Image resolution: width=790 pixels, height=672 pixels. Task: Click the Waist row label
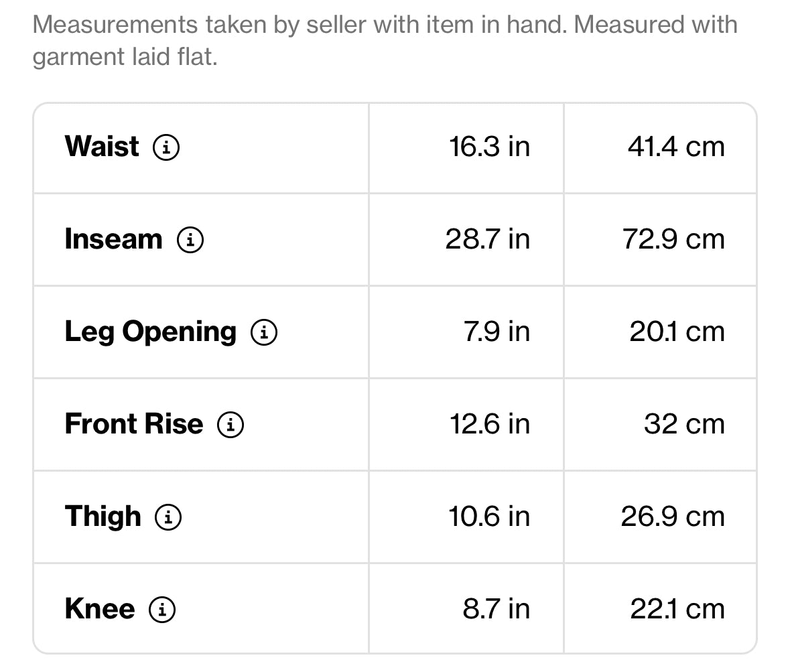[102, 147]
